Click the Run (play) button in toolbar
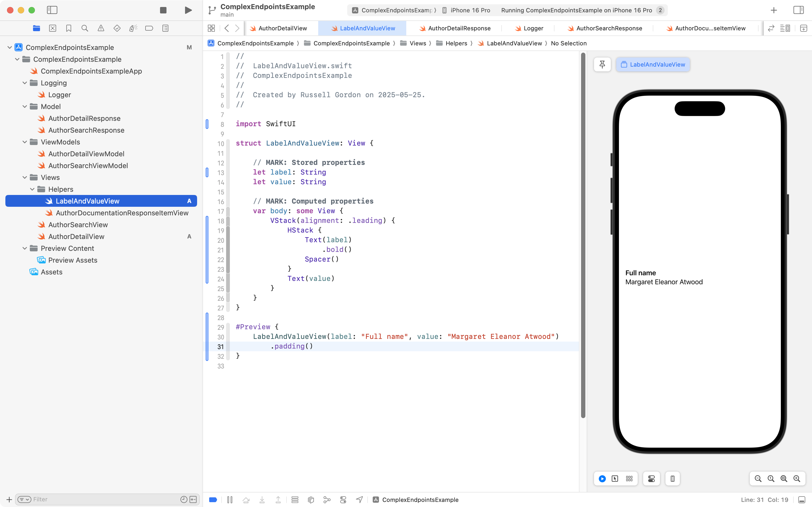Screen dimensions: 812x507 188,10
